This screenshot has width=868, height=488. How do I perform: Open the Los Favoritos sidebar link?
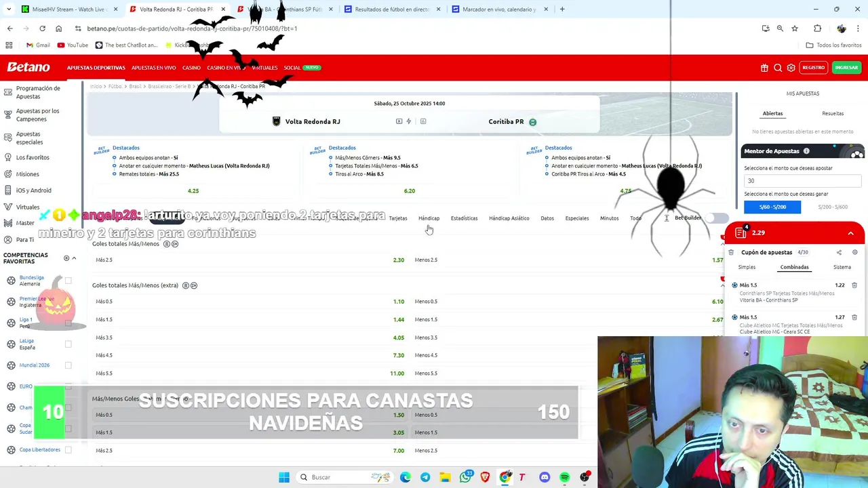(33, 157)
